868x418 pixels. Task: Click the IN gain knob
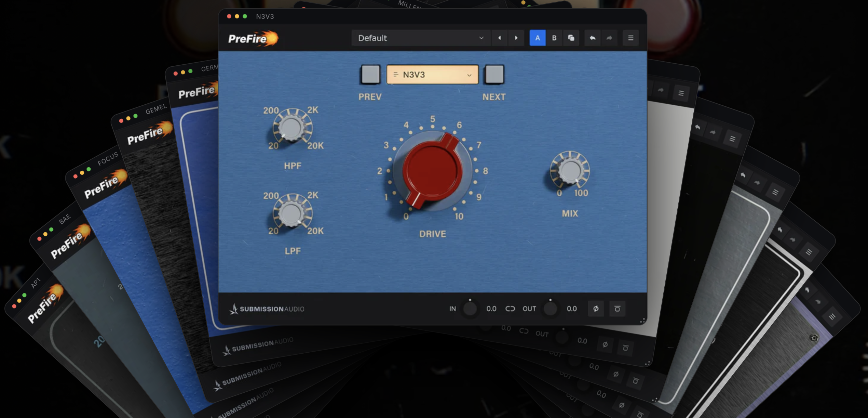point(470,309)
